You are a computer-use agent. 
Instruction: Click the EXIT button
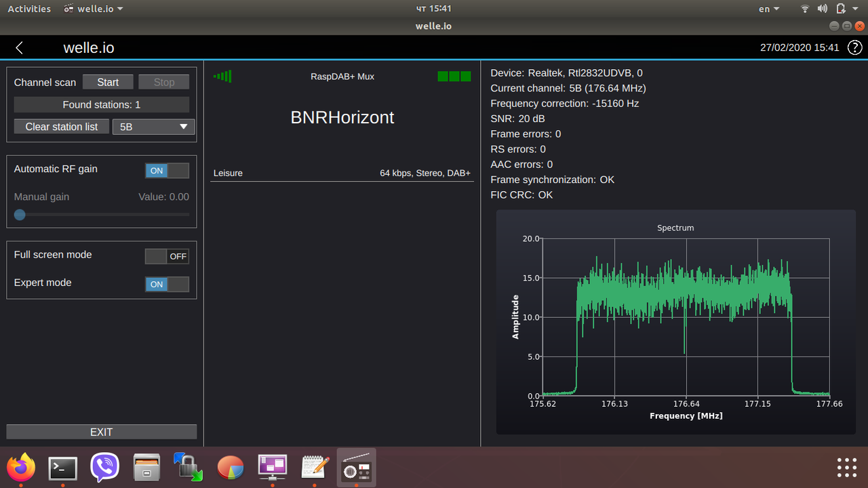pyautogui.click(x=102, y=432)
